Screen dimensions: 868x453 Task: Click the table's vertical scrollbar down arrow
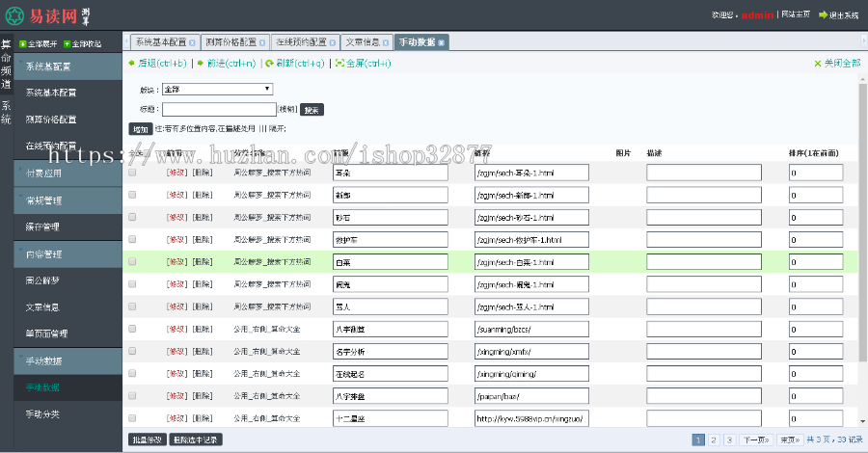(861, 420)
